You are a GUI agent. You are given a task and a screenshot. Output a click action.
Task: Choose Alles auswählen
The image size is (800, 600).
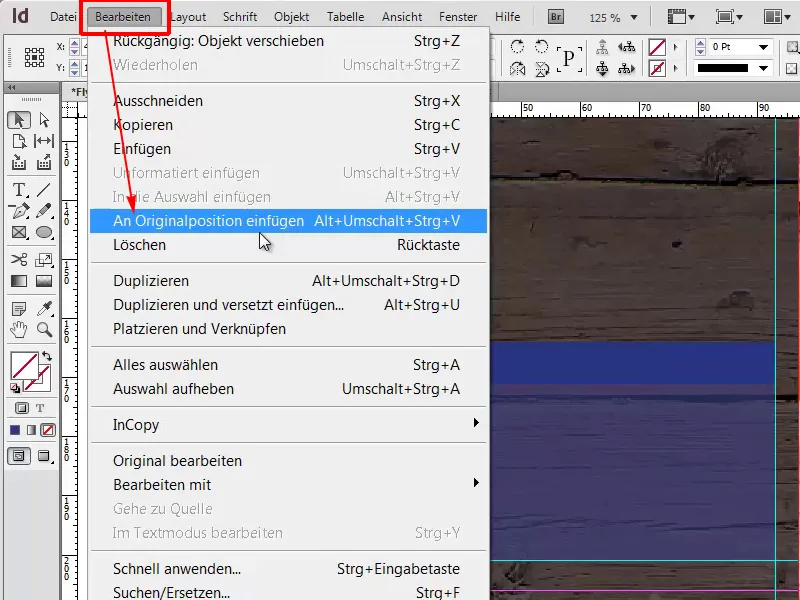[288, 365]
